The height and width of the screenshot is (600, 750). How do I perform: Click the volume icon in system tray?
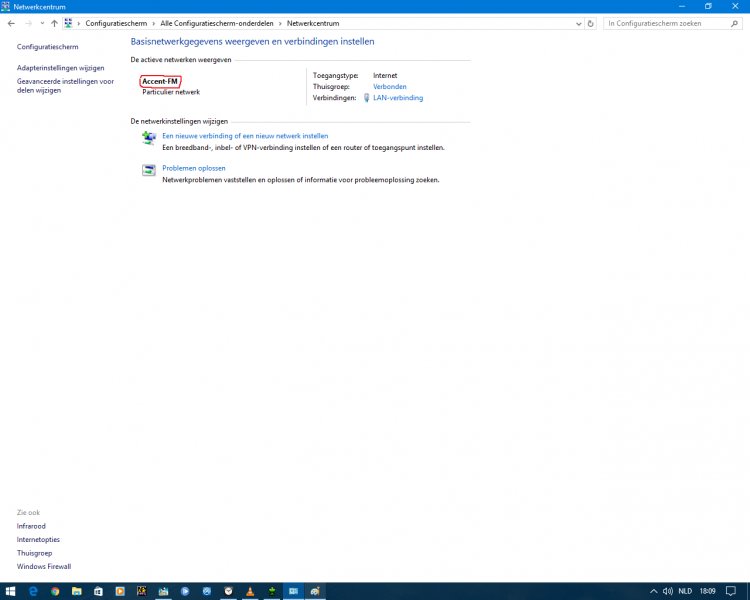click(669, 591)
